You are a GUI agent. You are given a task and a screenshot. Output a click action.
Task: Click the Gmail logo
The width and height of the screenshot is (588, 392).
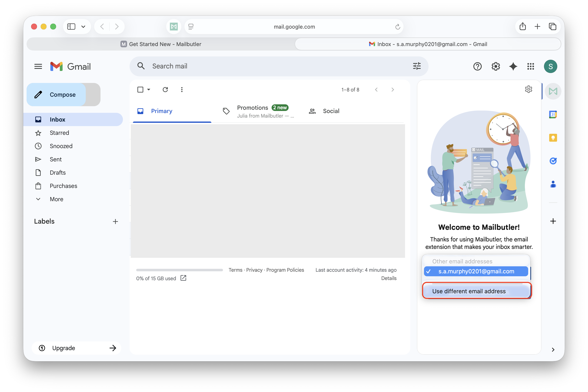tap(70, 67)
